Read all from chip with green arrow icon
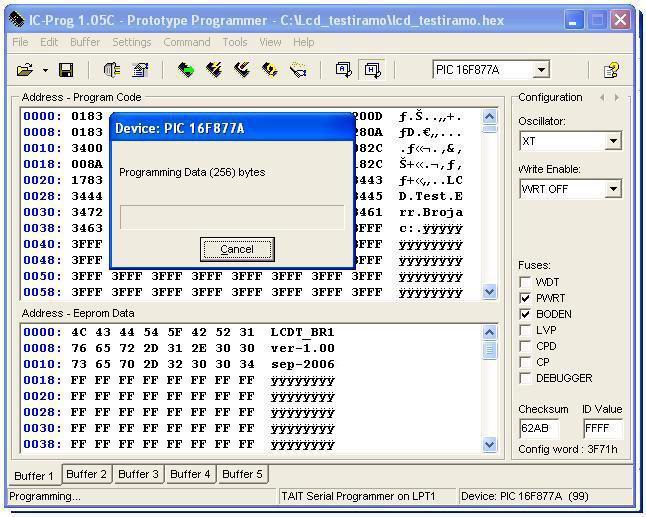This screenshot has width=646, height=517. coord(186,70)
